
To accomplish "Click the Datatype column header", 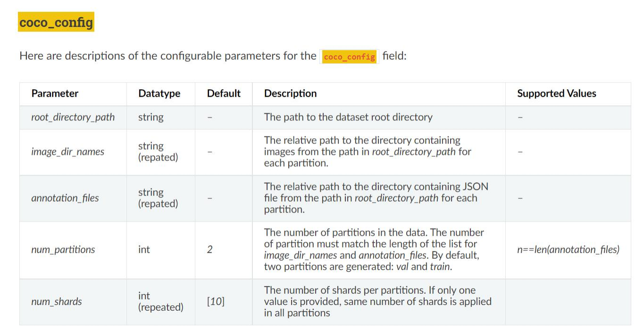I will tap(159, 93).
